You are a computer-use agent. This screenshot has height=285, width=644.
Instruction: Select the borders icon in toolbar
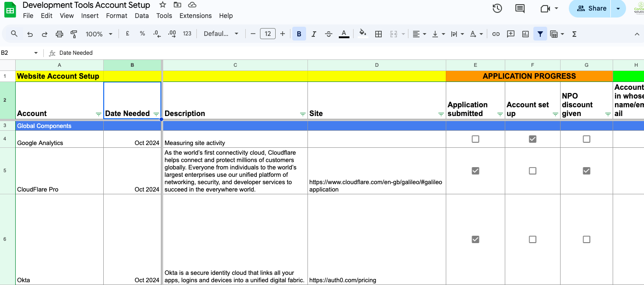(x=378, y=34)
